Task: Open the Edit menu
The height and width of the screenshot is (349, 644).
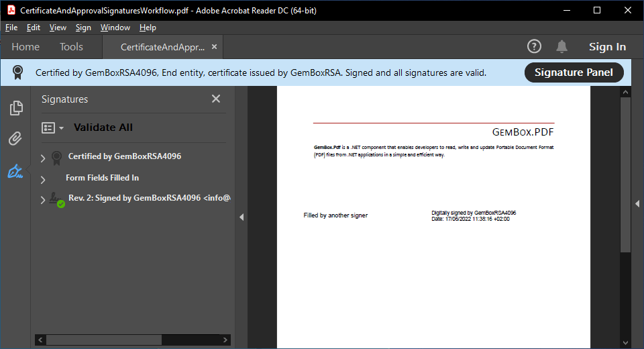Action: [x=34, y=28]
